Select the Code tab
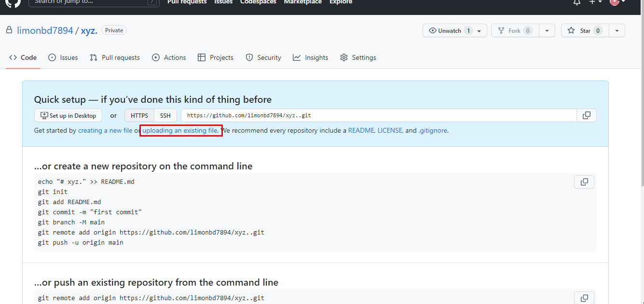Viewport: 644px width, 304px height. pyautogui.click(x=23, y=57)
